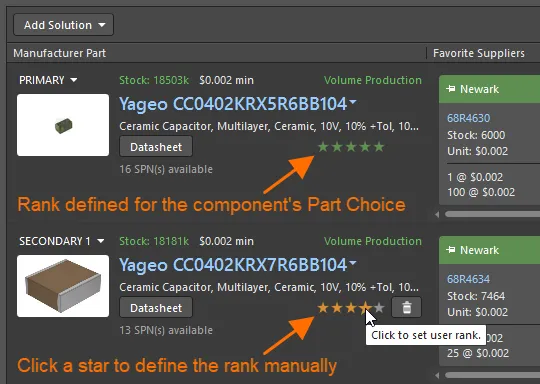The height and width of the screenshot is (384, 540).
Task: Click the pin icon beside bottom Newark supplier
Action: point(451,250)
